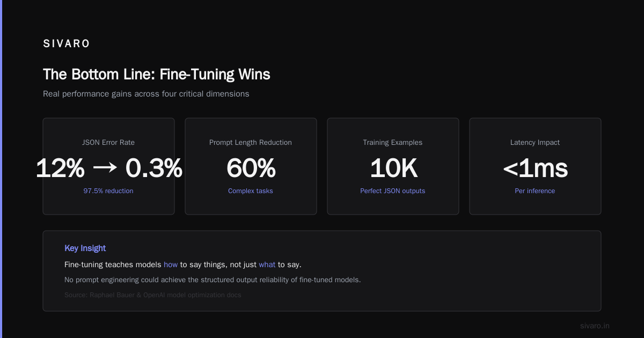The height and width of the screenshot is (338, 644).
Task: Click the highlighted word 'how'
Action: (171, 264)
